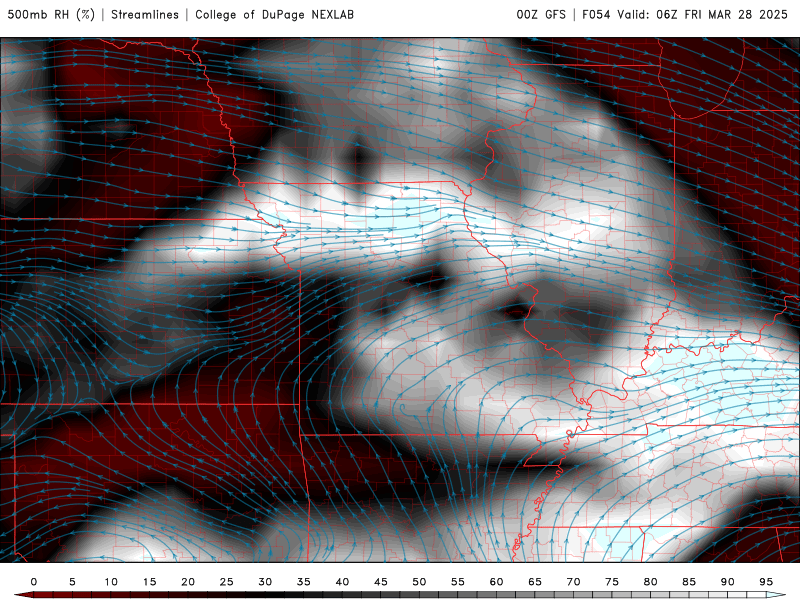The image size is (800, 600).
Task: Click the 50 value on the color scale
Action: pos(419,582)
